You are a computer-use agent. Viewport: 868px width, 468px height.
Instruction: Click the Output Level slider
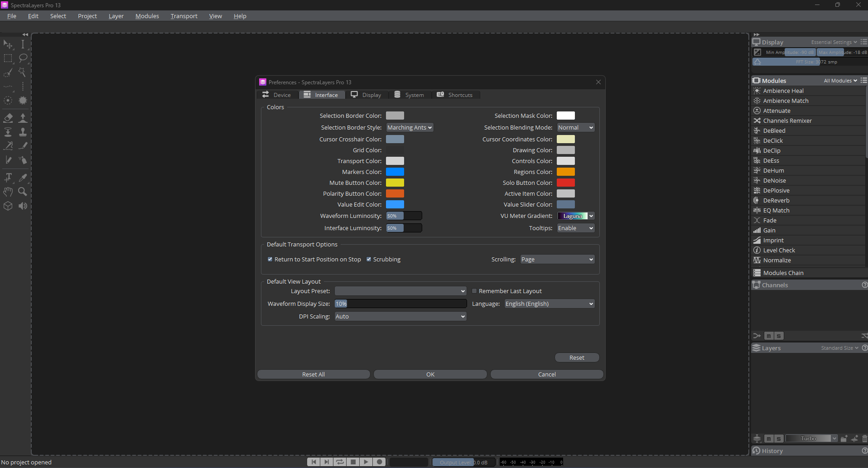click(464, 463)
